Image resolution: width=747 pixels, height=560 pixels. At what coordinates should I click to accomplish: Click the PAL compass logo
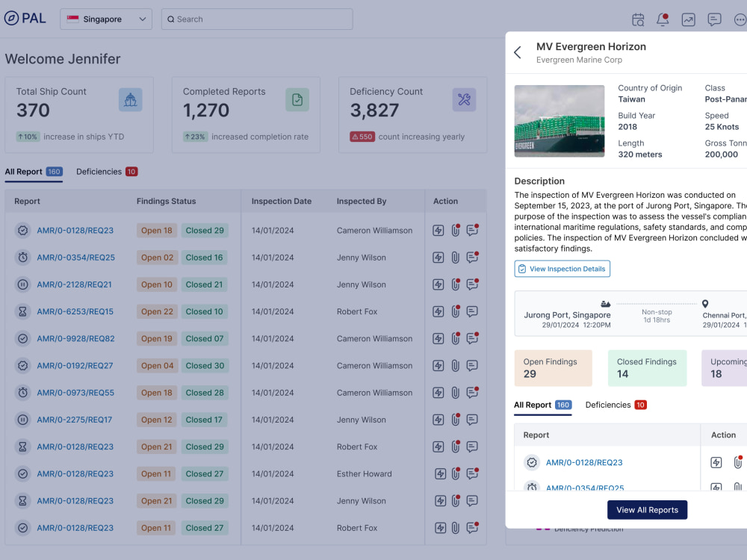[11, 18]
